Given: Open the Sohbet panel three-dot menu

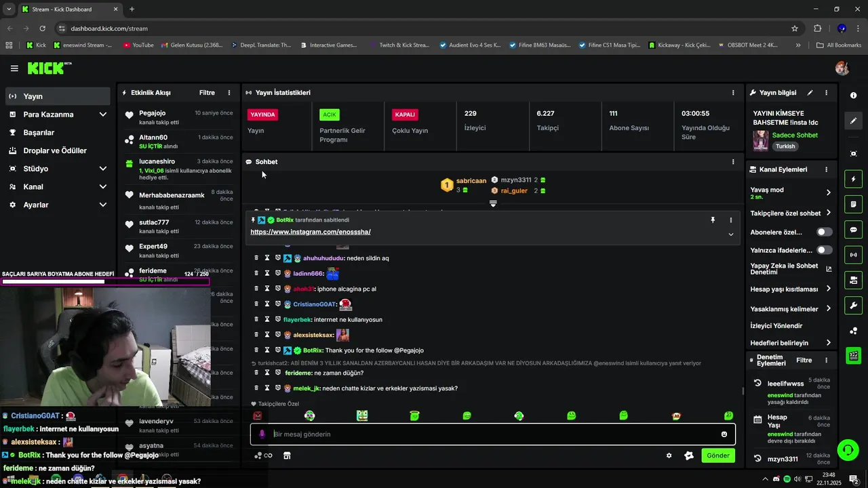Looking at the screenshot, I should click(733, 162).
